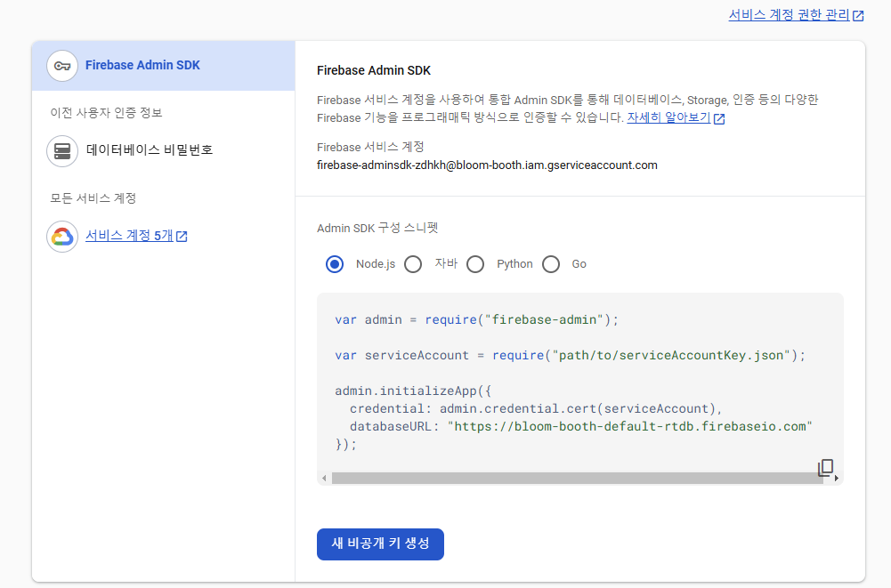Viewport: 891px width, 588px height.
Task: Click the 모든 서비스 계정 section label
Action: pos(93,197)
